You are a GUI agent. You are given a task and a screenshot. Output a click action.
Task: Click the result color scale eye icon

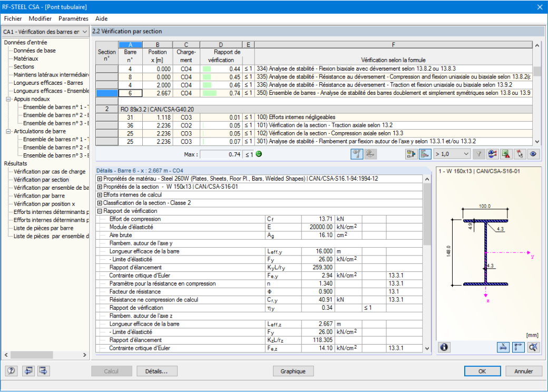point(493,154)
